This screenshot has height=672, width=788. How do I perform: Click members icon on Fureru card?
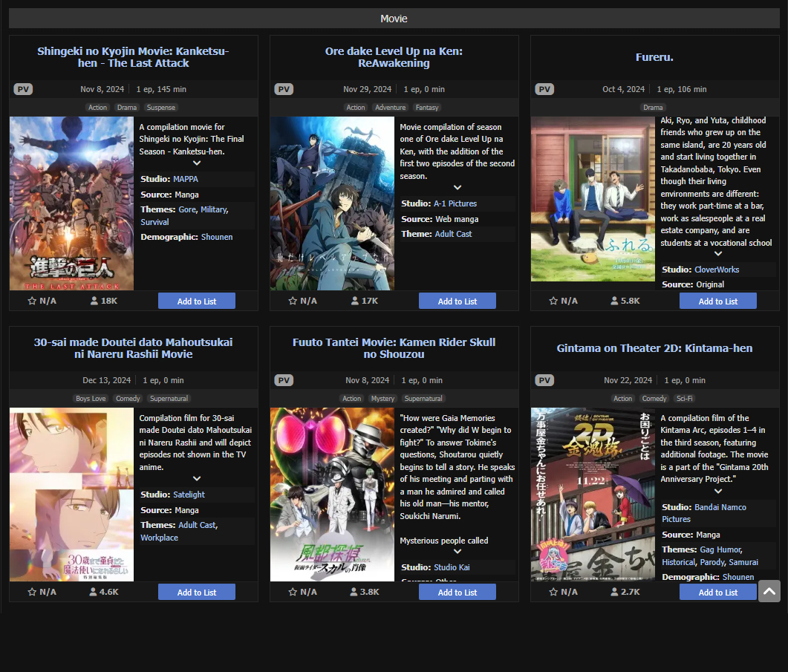pyautogui.click(x=614, y=301)
